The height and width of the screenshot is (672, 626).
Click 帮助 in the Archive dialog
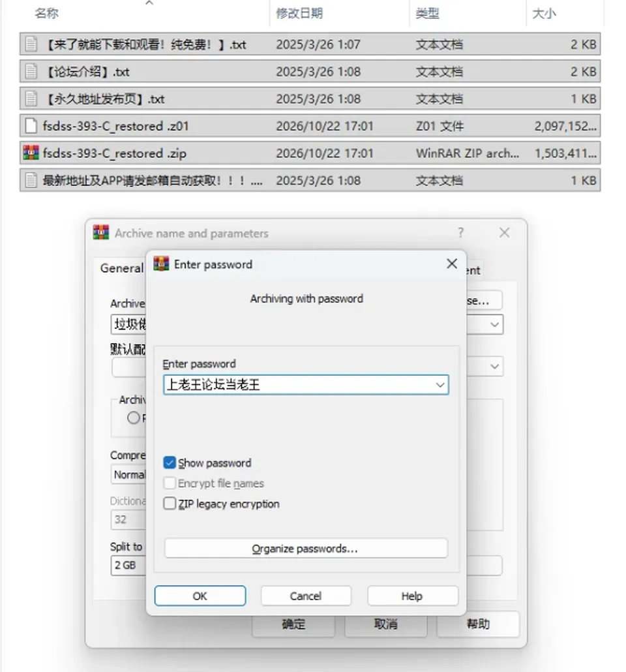(478, 624)
